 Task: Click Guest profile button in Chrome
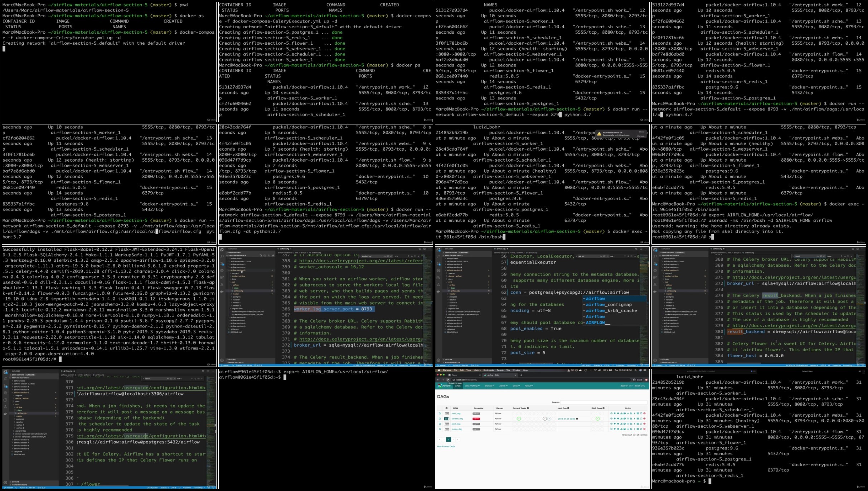click(x=637, y=380)
